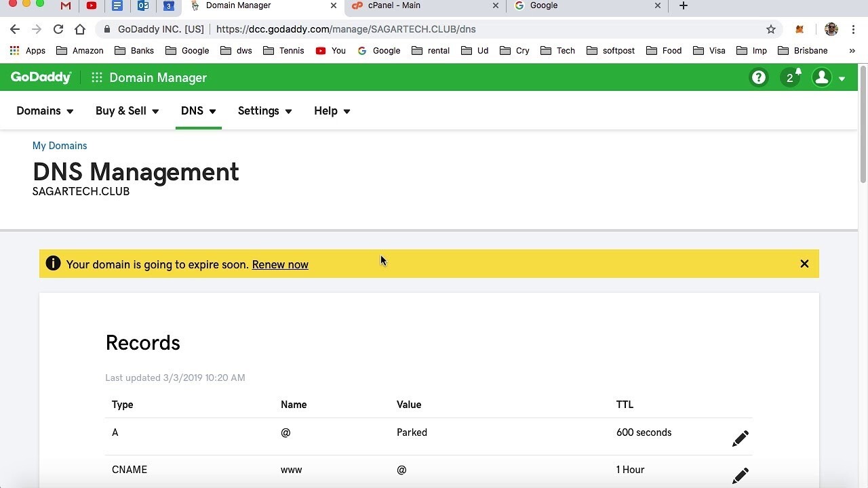Open the GoDaddy help question mark icon

[x=758, y=78]
